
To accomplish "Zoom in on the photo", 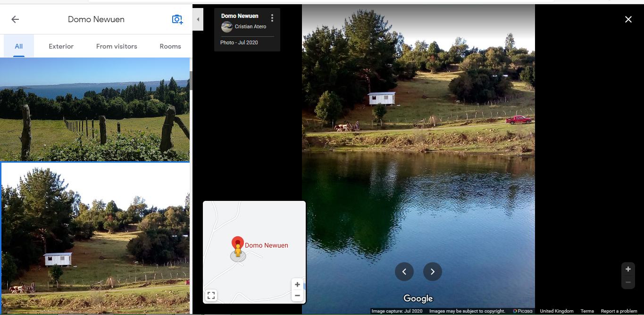I will pyautogui.click(x=628, y=269).
